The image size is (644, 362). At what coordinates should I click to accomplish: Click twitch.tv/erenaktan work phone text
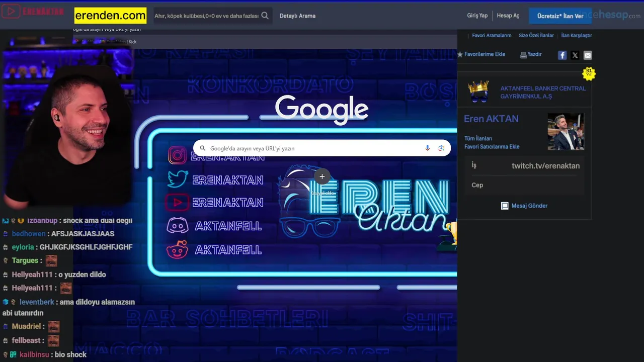click(545, 166)
